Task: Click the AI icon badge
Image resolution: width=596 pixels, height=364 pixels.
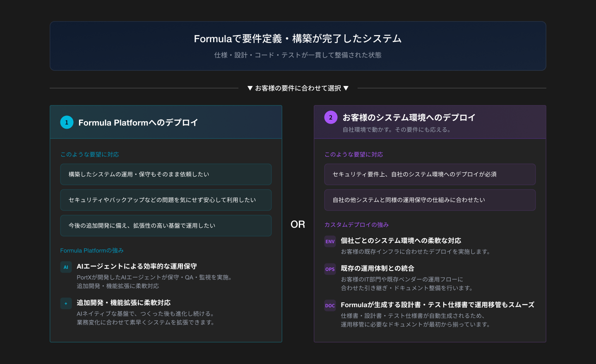Action: tap(66, 267)
